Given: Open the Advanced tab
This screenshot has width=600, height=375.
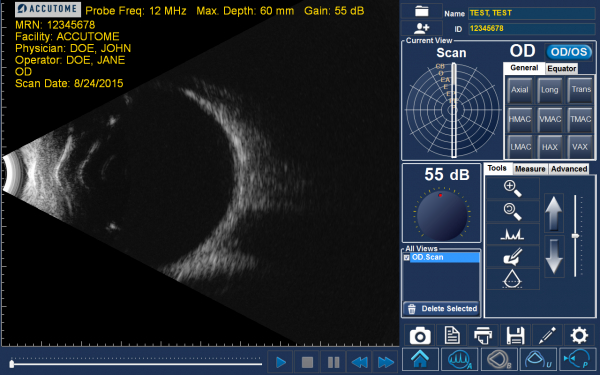Looking at the screenshot, I should (569, 169).
